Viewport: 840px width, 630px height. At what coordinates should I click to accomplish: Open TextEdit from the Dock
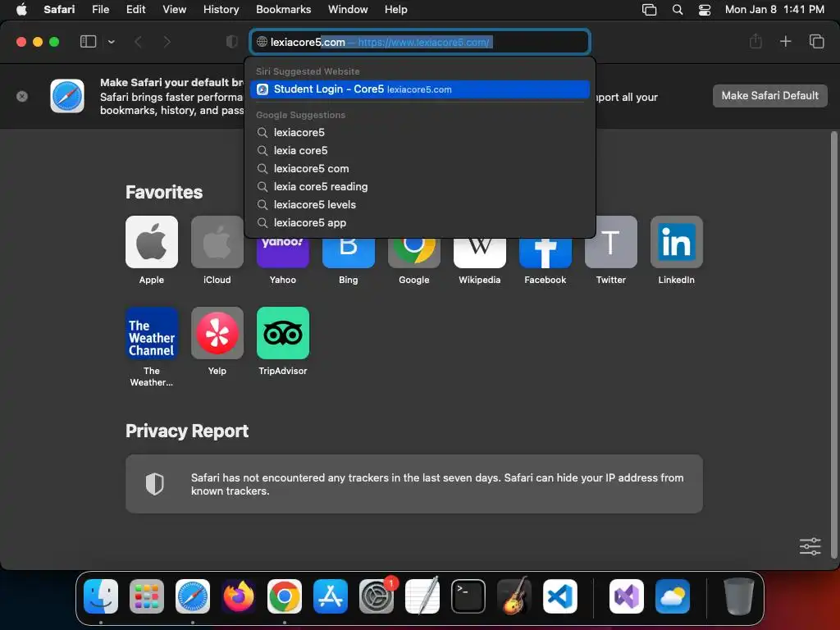click(x=422, y=596)
